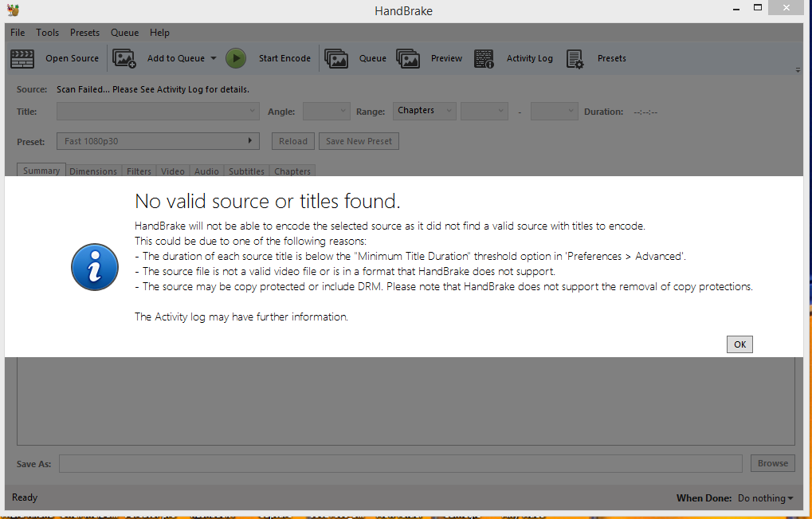This screenshot has width=812, height=519.
Task: Open the Range Chapters dropdown
Action: 424,111
